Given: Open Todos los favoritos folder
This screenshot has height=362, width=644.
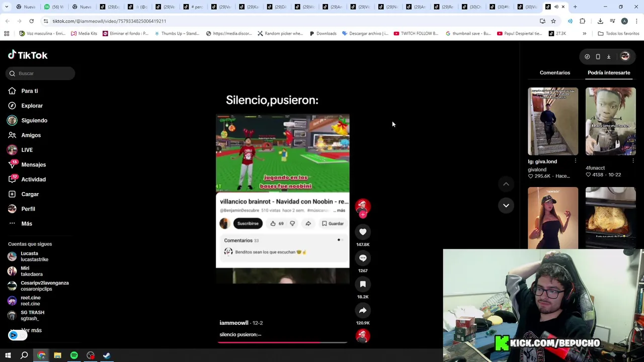Looking at the screenshot, I should pyautogui.click(x=618, y=34).
